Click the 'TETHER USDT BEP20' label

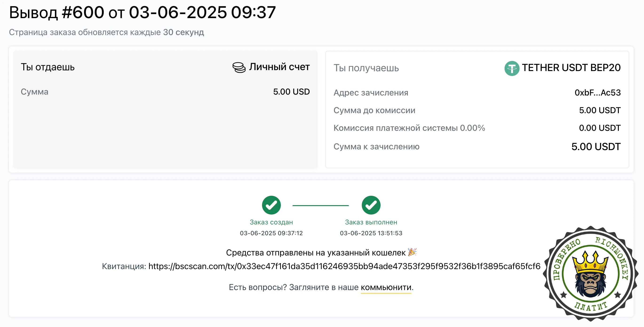[x=571, y=68]
